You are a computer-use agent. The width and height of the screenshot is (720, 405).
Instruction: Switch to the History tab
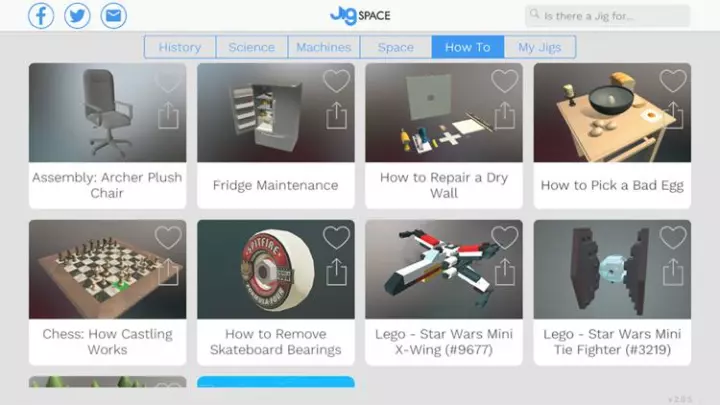(180, 47)
